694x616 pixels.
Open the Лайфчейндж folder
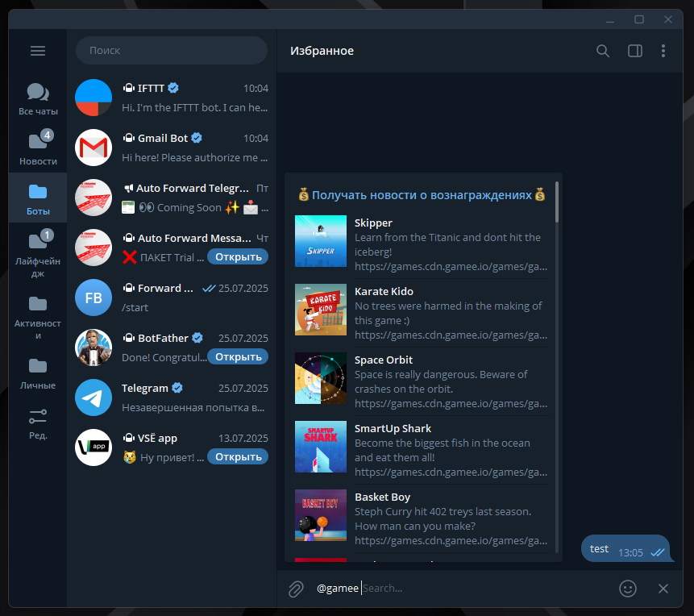tap(38, 253)
